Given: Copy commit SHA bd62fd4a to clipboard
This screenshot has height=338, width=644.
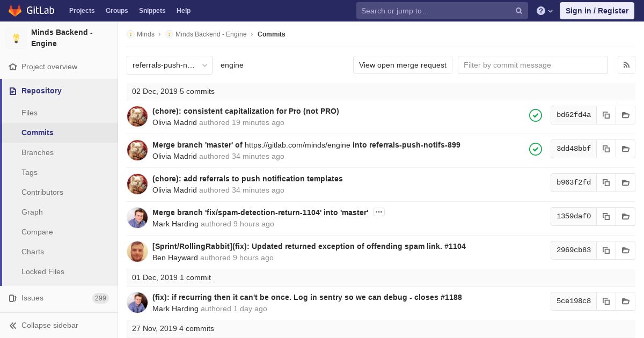Looking at the screenshot, I should 606,115.
